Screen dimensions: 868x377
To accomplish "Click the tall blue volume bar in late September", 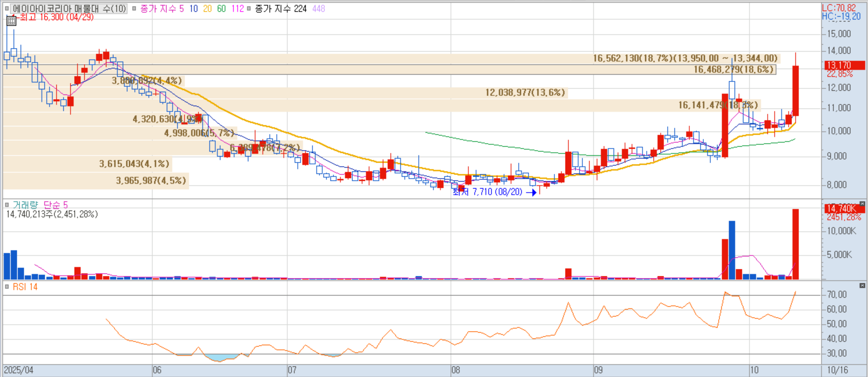I will pos(732,250).
